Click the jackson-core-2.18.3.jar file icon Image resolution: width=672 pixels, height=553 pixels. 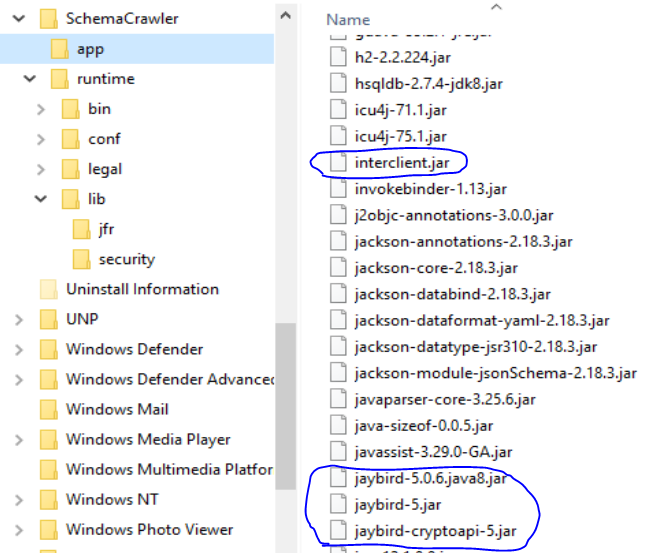pyautogui.click(x=338, y=267)
